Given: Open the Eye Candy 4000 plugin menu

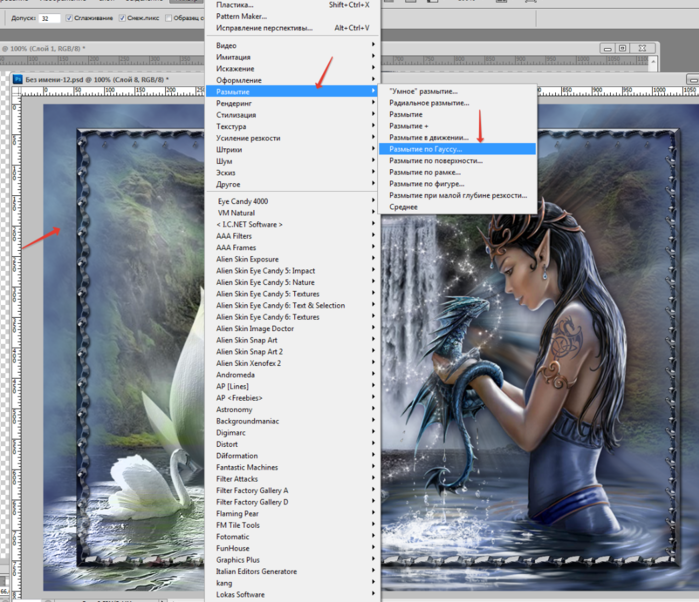Looking at the screenshot, I should 293,202.
